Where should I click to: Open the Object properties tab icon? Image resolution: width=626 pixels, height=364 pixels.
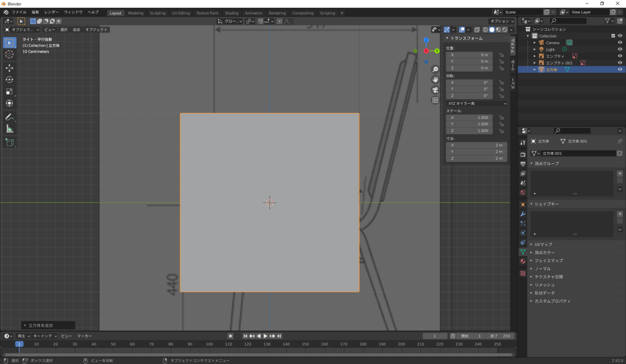tap(523, 204)
